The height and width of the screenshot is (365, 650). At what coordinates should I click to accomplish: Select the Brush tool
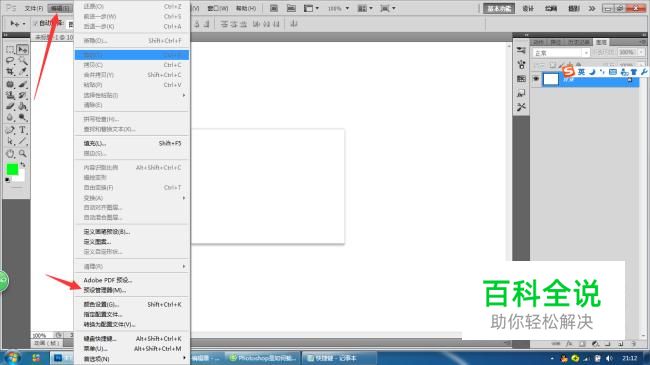coord(22,84)
